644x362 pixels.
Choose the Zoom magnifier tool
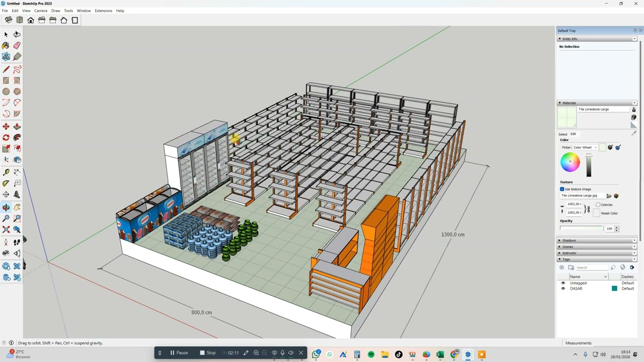pos(6,218)
